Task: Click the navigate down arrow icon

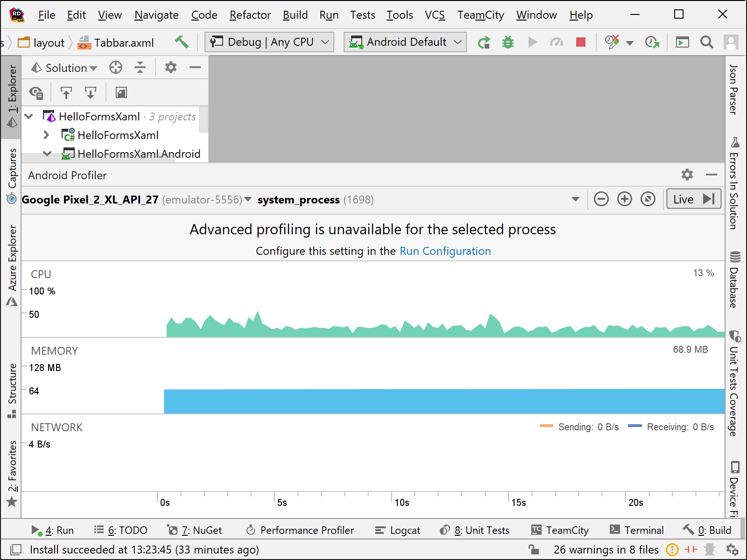Action: click(90, 93)
